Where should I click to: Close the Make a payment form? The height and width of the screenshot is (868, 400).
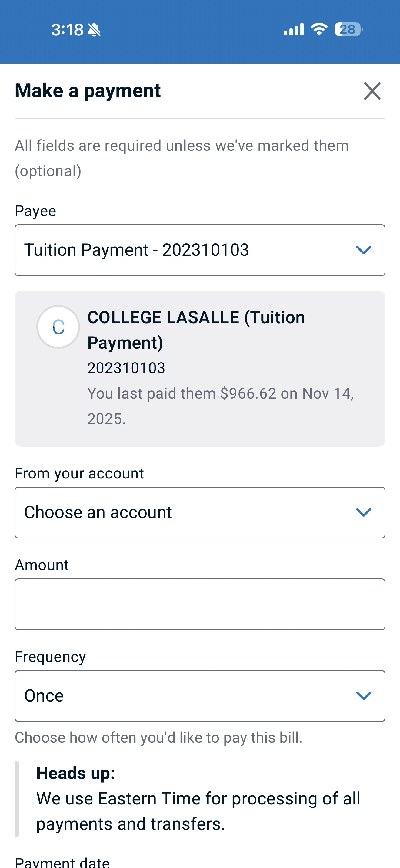(x=372, y=91)
